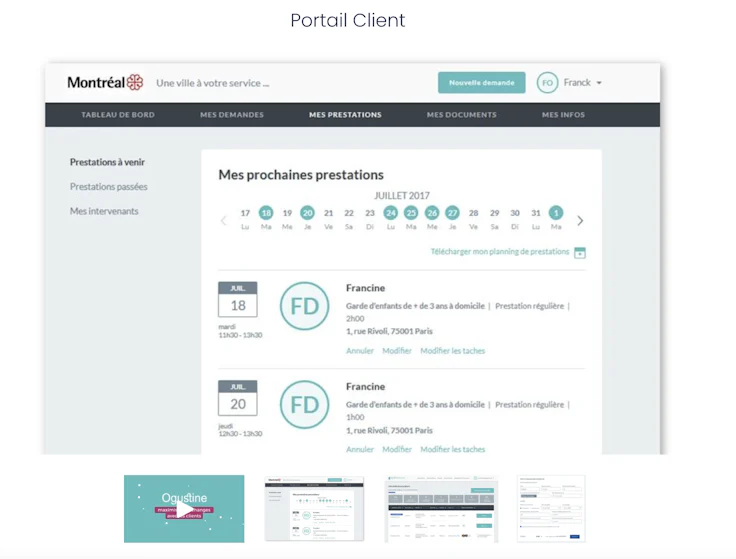
Task: Select highlighted day 1 Ma in calendar
Action: click(556, 213)
